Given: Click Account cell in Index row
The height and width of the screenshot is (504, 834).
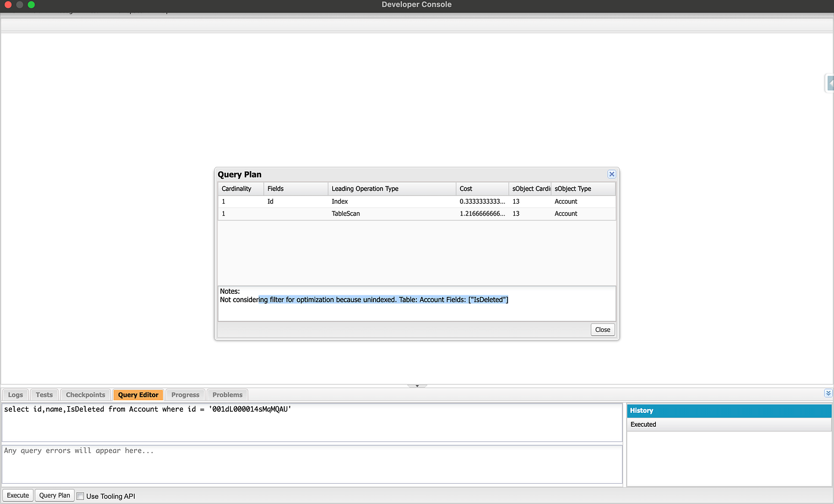Looking at the screenshot, I should [x=583, y=201].
